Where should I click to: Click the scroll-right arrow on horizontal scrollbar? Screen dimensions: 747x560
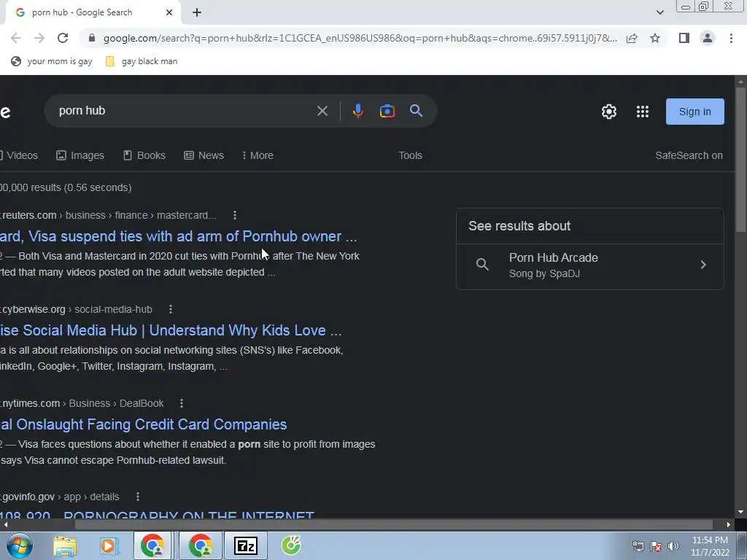pyautogui.click(x=729, y=525)
